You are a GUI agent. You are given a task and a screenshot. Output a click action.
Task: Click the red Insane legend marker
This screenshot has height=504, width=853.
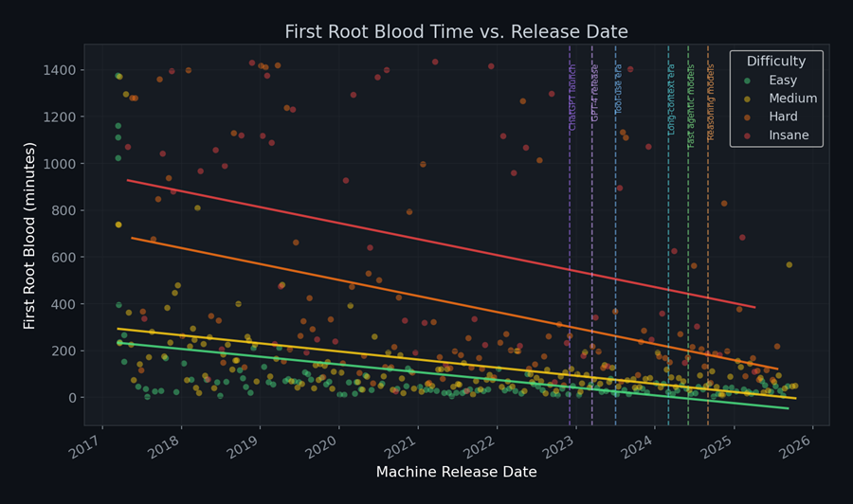748,135
